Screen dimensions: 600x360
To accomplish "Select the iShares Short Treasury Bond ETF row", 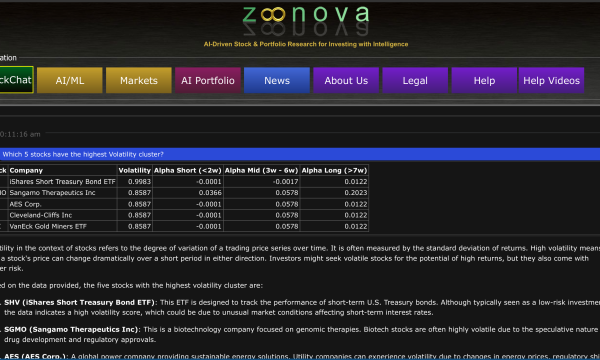I will click(x=184, y=182).
